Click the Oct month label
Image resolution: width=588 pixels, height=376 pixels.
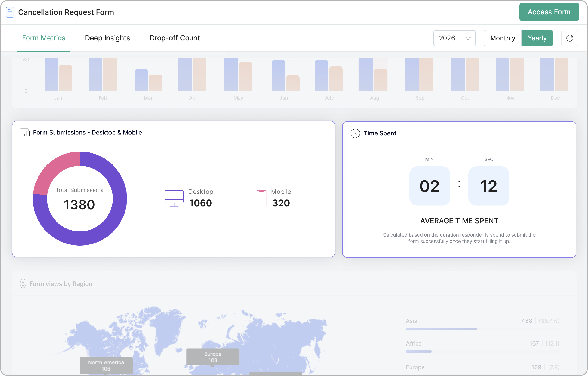pos(465,98)
